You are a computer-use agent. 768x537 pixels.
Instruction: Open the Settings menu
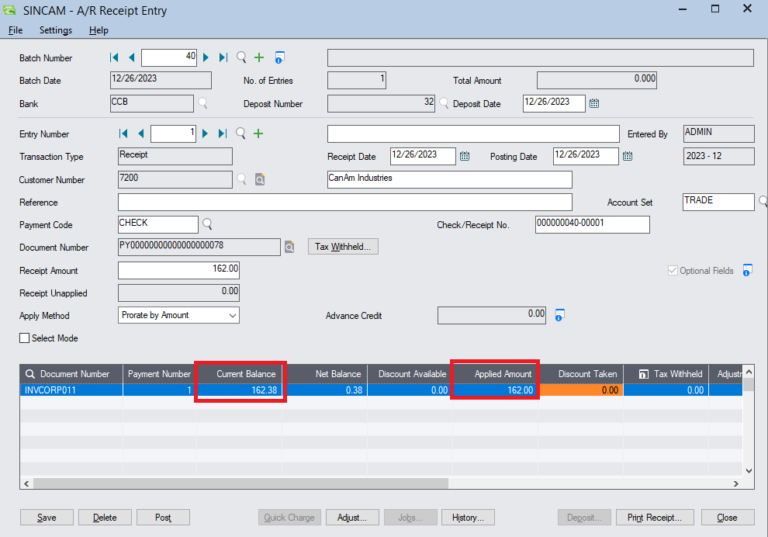[56, 31]
